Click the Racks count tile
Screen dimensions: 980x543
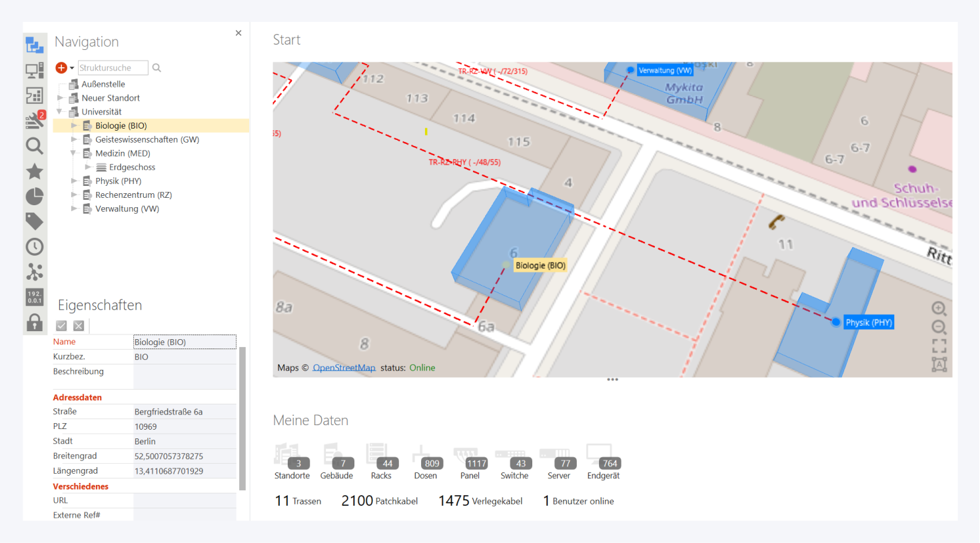(381, 462)
